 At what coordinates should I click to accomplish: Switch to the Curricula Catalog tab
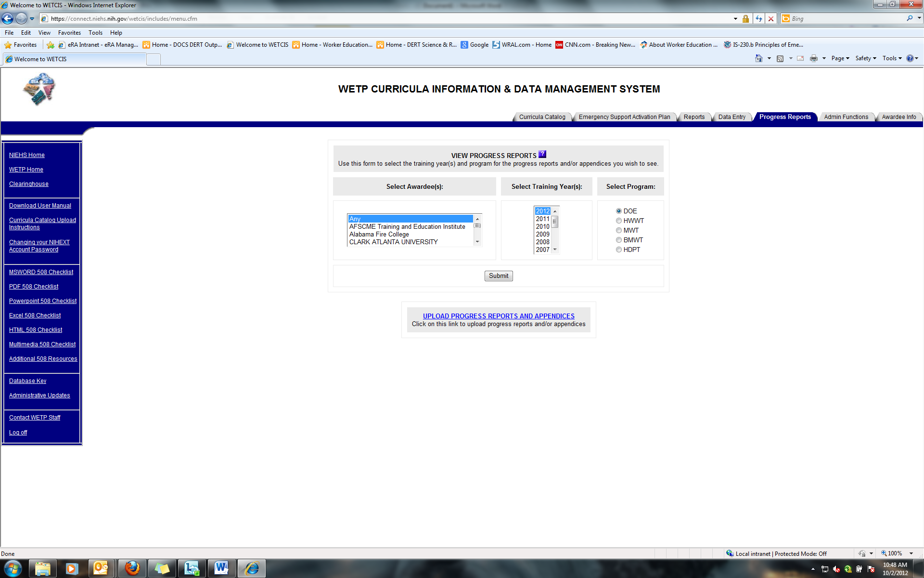542,117
